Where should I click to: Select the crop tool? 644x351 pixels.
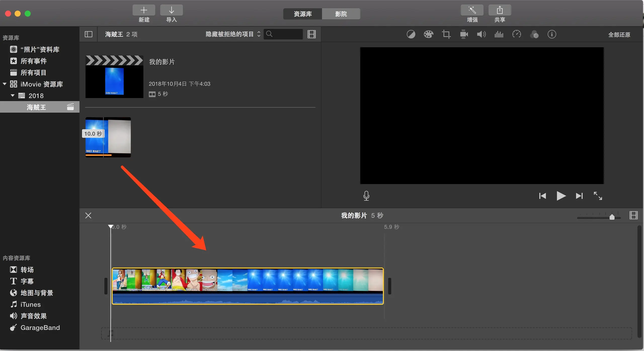coord(446,34)
